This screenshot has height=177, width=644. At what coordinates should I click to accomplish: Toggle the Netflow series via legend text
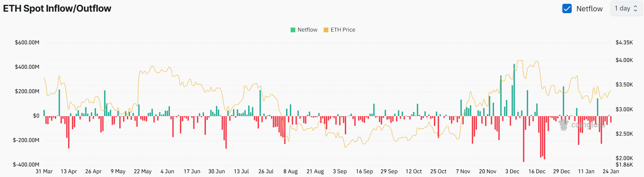click(307, 30)
